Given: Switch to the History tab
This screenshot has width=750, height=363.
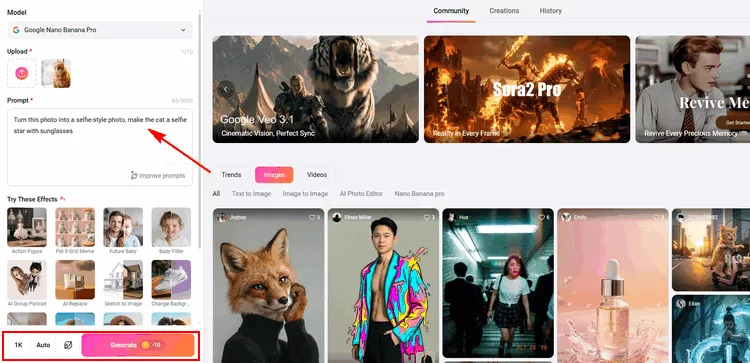Looking at the screenshot, I should [551, 11].
